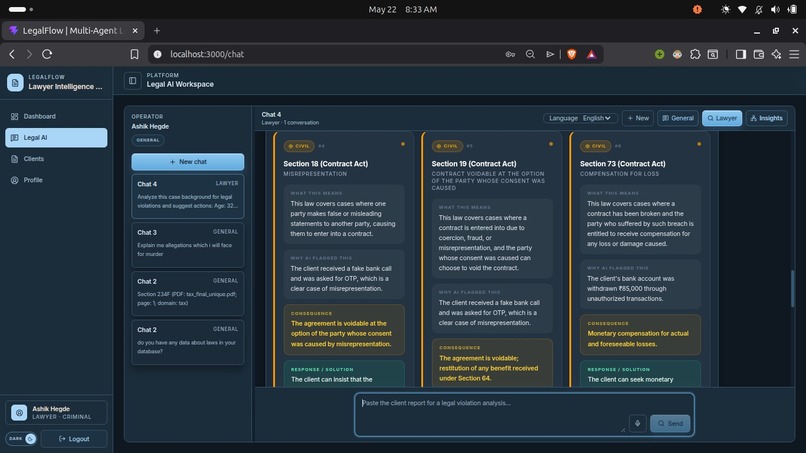Go forward with the browser forward arrow
Viewport: 806px width, 453px height.
[29, 54]
